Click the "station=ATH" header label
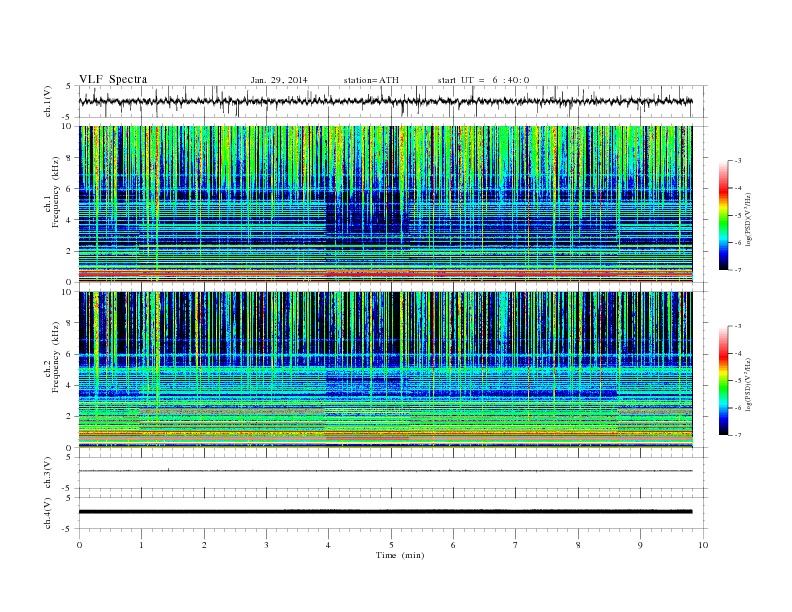 (x=371, y=80)
